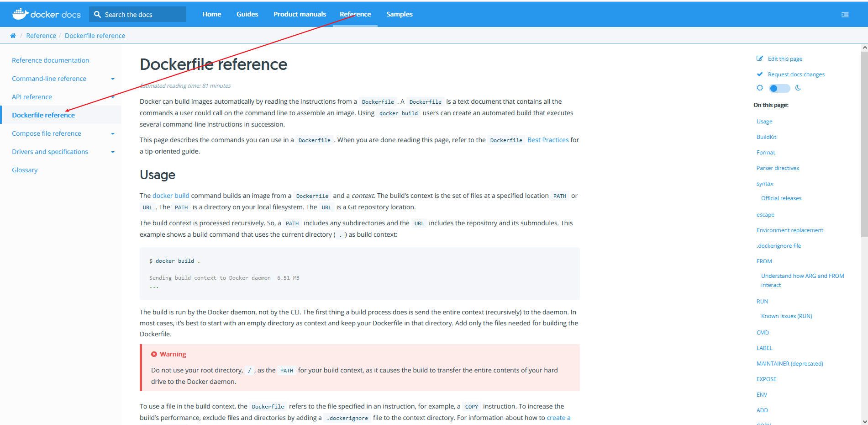Jump to Environment replacement in page outline
The width and height of the screenshot is (868, 425).
(790, 230)
